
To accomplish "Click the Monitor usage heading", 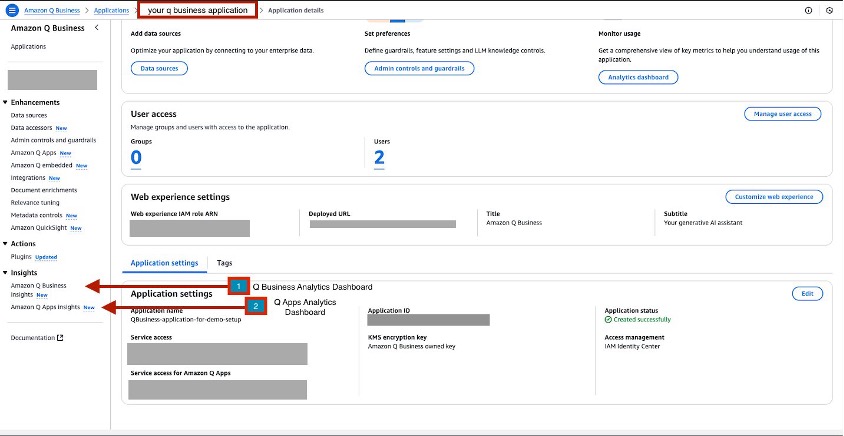I will 620,33.
